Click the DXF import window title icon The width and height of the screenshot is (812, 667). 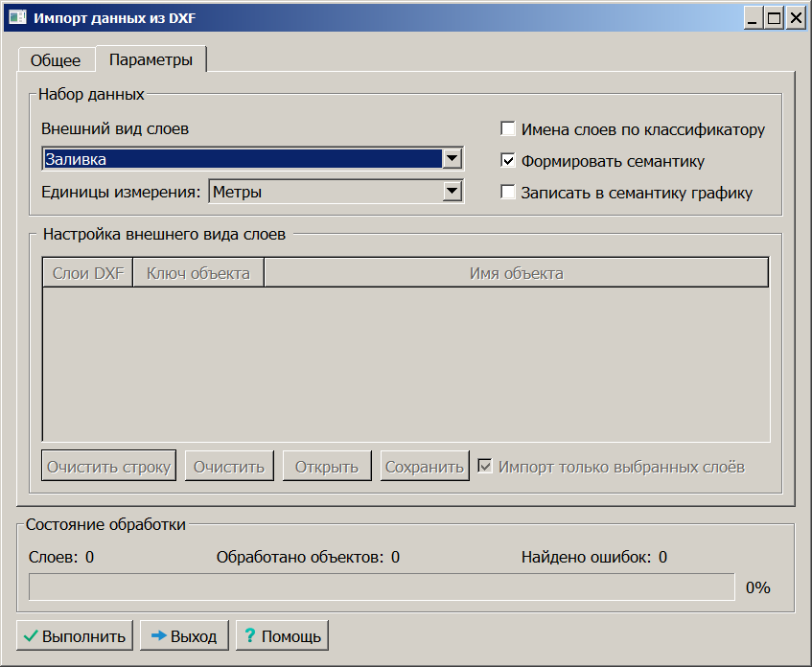tap(17, 16)
